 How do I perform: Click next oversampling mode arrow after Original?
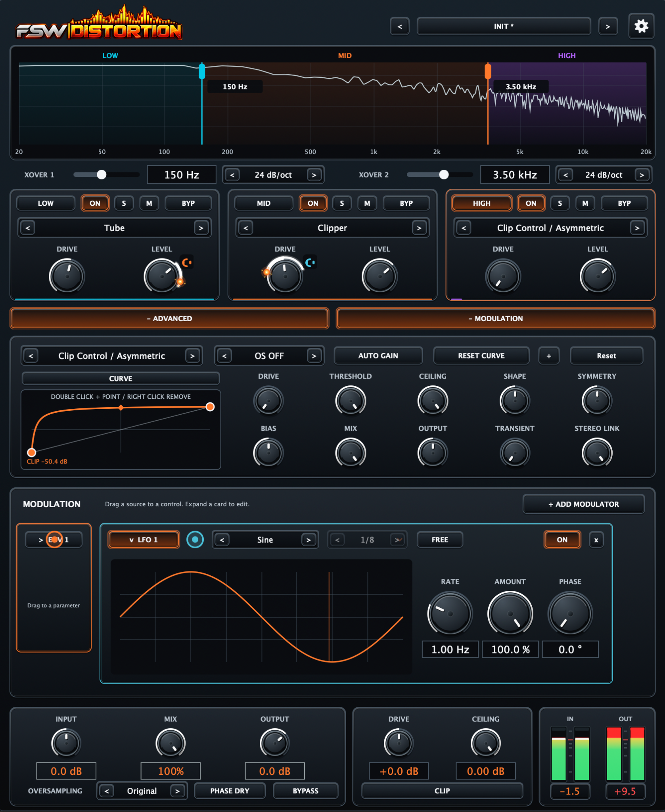click(177, 791)
